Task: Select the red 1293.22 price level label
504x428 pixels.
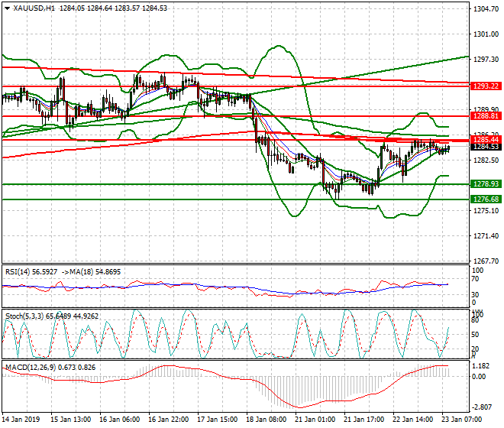Action: coord(486,86)
